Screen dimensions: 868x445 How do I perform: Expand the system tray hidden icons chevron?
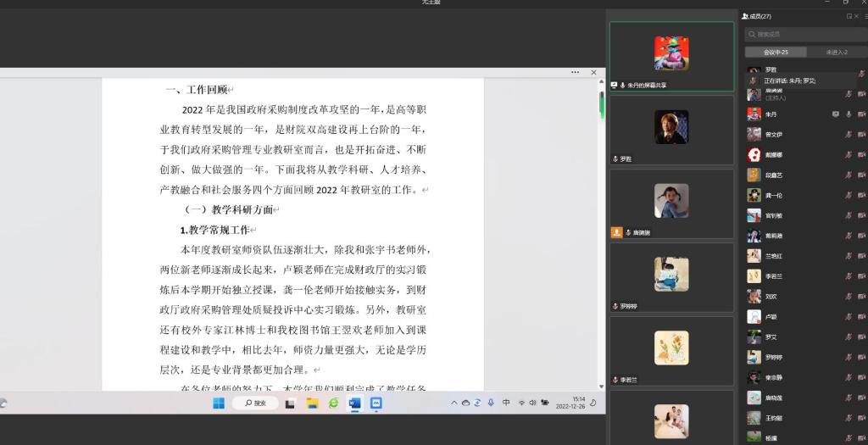[x=454, y=403]
